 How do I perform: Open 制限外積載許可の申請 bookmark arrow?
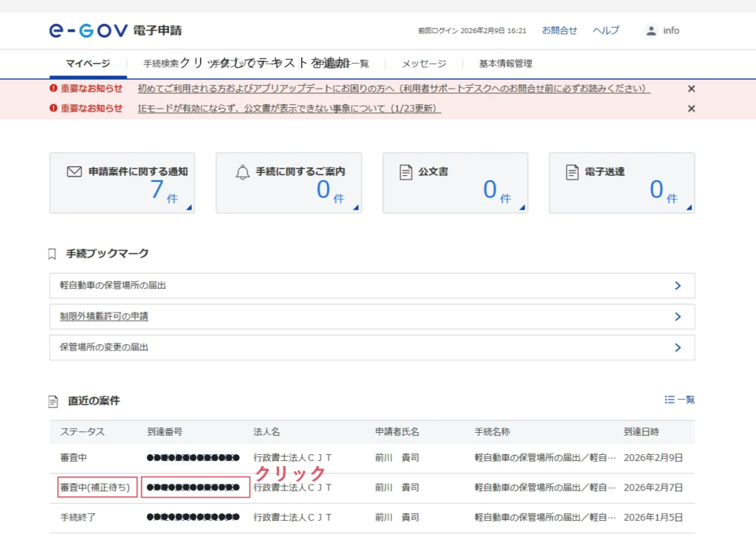pos(677,317)
